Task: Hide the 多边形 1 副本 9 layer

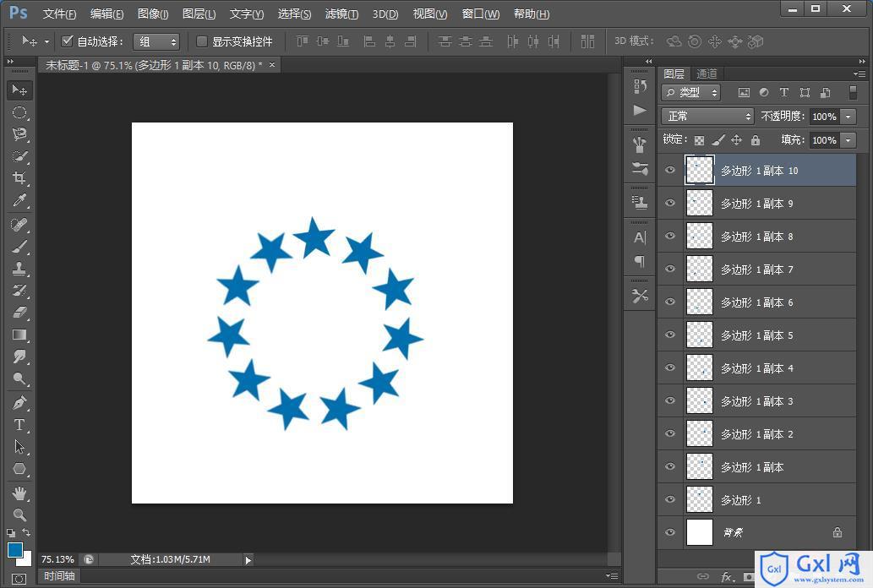Action: click(670, 204)
